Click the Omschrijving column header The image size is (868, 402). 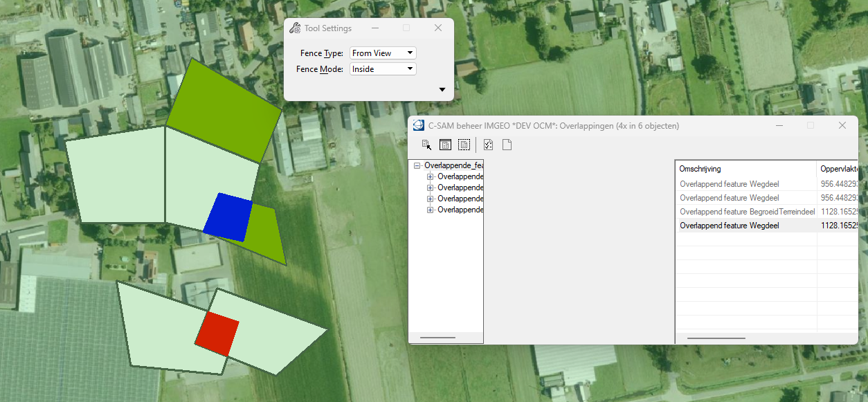coord(746,169)
